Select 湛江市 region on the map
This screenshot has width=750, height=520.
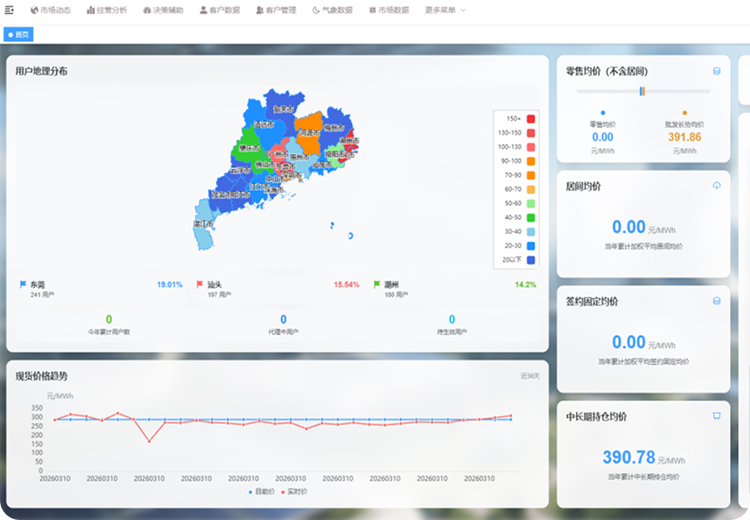(203, 224)
